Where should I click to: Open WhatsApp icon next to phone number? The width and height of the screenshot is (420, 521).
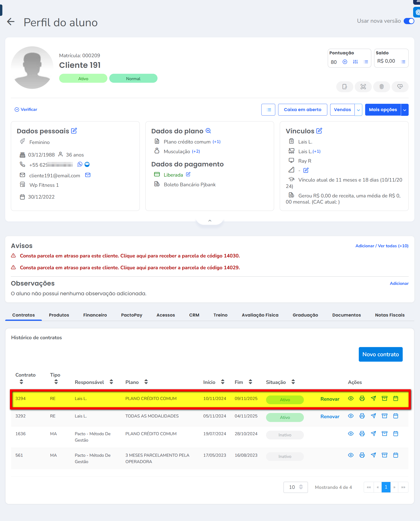point(80,165)
